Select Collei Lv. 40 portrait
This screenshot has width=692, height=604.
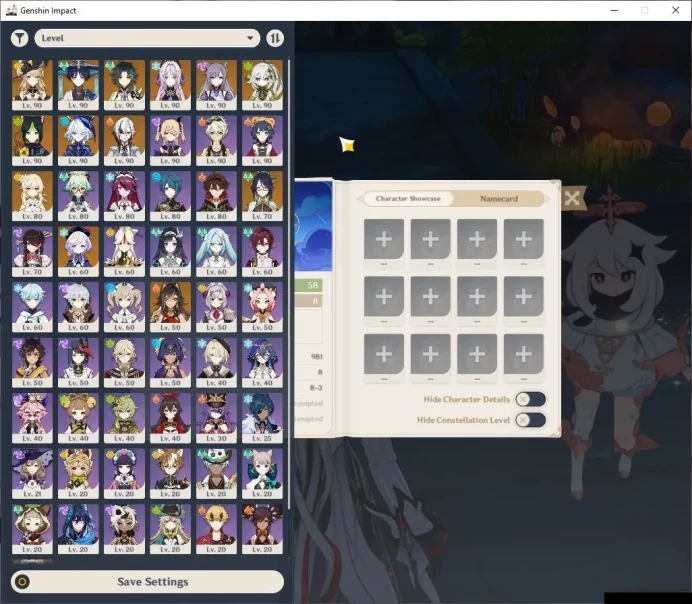(124, 419)
